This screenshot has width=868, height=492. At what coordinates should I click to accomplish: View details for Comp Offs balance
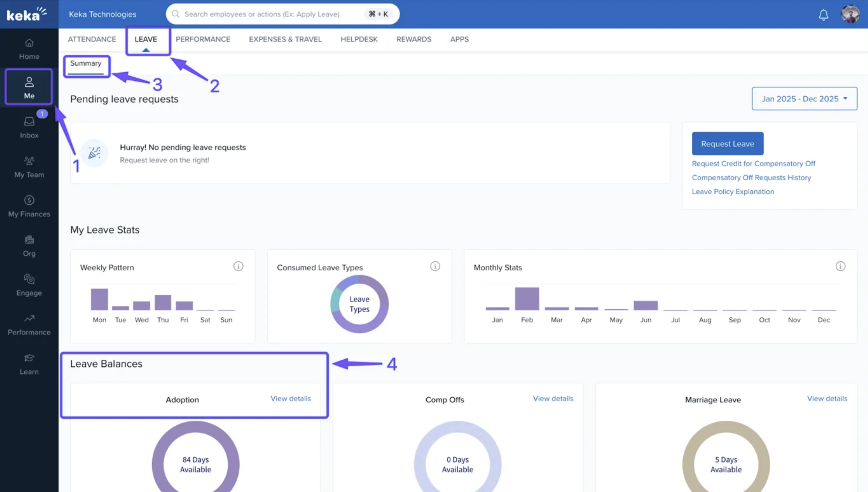553,398
